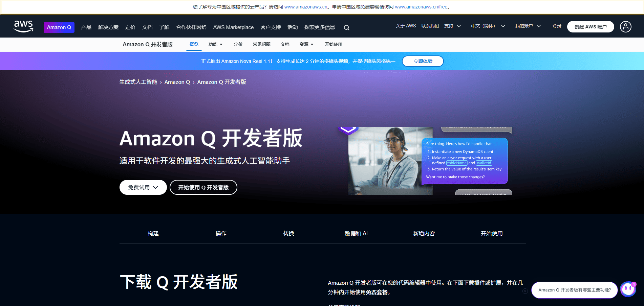
Task: Open the 客户支持 menu
Action: tap(271, 27)
